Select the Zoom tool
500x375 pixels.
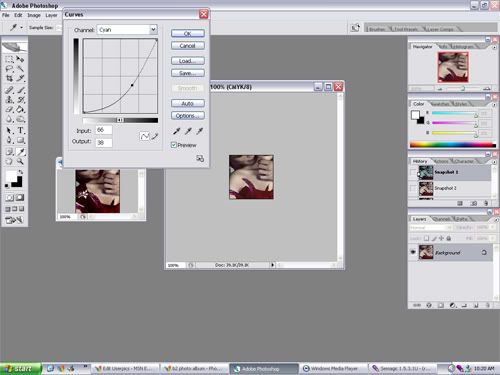[20, 162]
